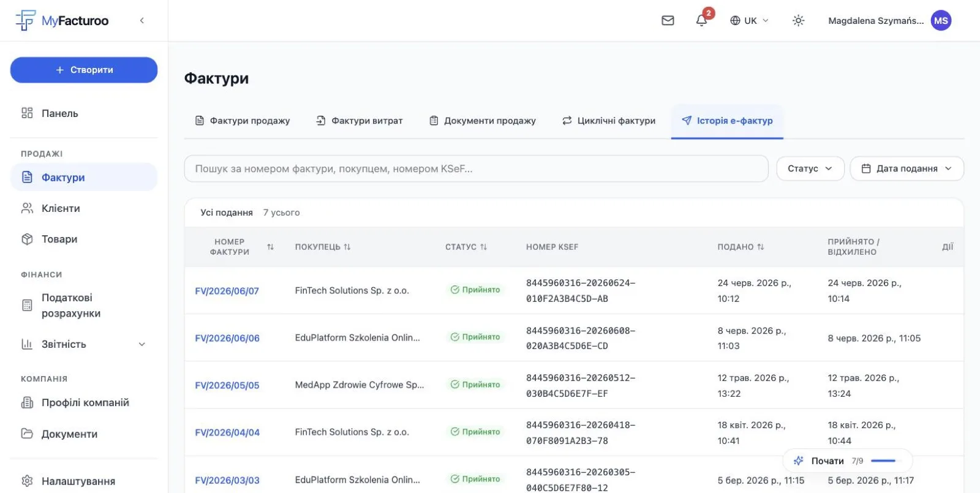Sort by Статус column
This screenshot has width=980, height=493.
click(x=466, y=247)
